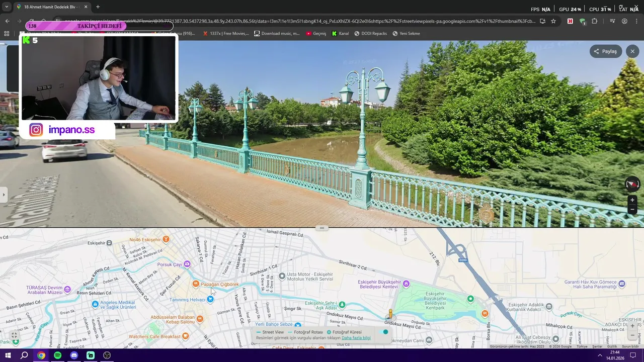Select the Usta Motor service marker

(282, 276)
